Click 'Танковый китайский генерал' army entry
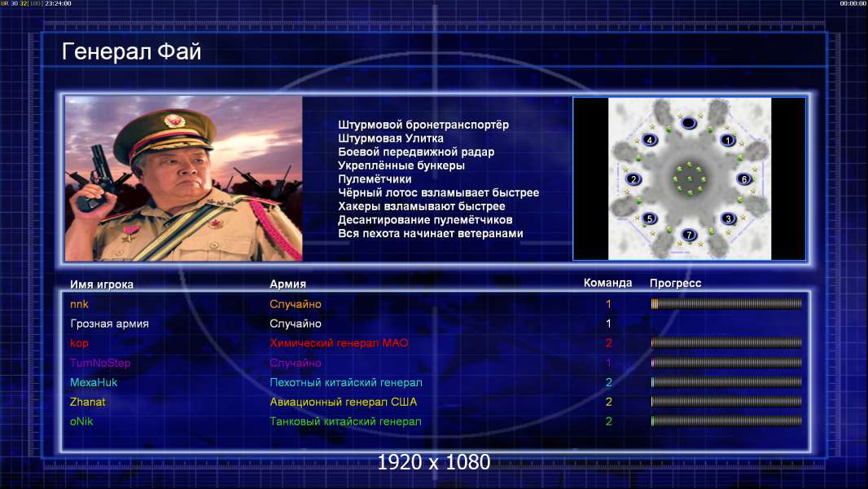Screen dimensions: 868x489 [345, 421]
